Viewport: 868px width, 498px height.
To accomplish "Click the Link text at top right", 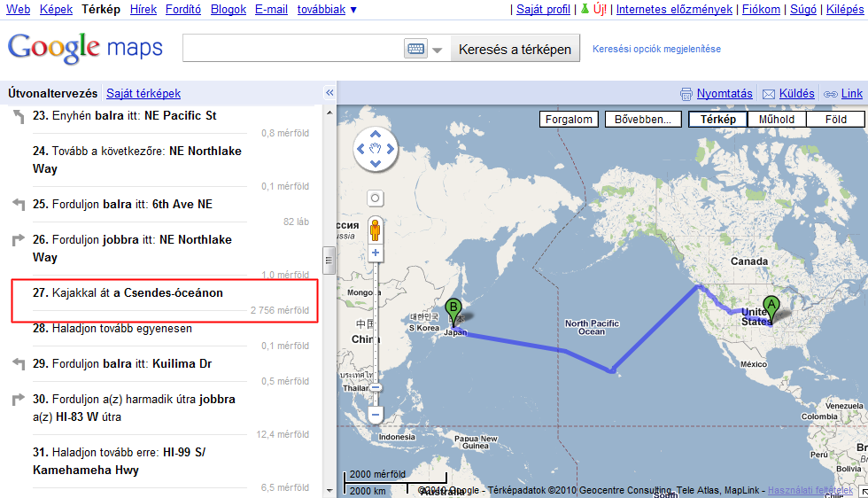I will (x=851, y=94).
